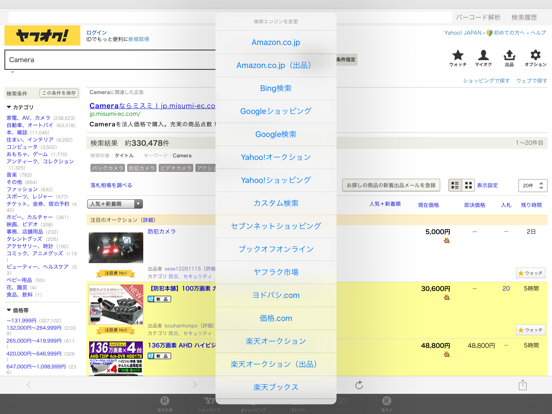The width and height of the screenshot is (552, 414).
Task: Go back with the left arrow
Action: tap(29, 385)
